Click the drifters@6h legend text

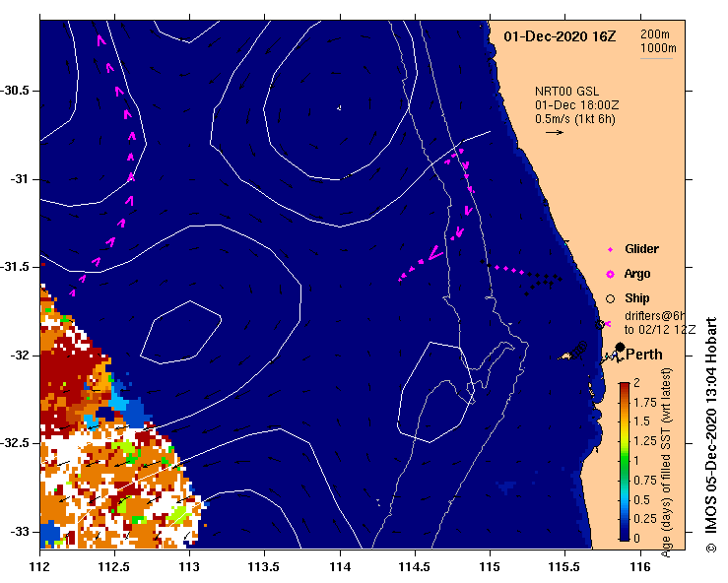[x=655, y=316]
